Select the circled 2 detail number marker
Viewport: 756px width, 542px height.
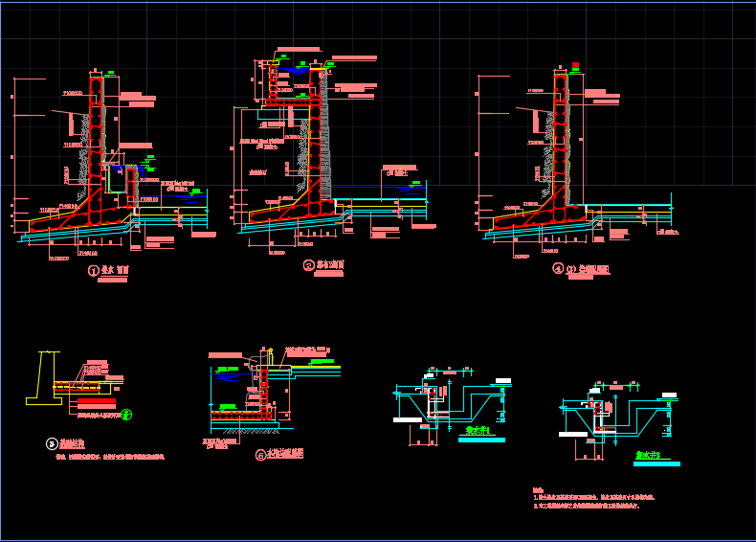(308, 265)
